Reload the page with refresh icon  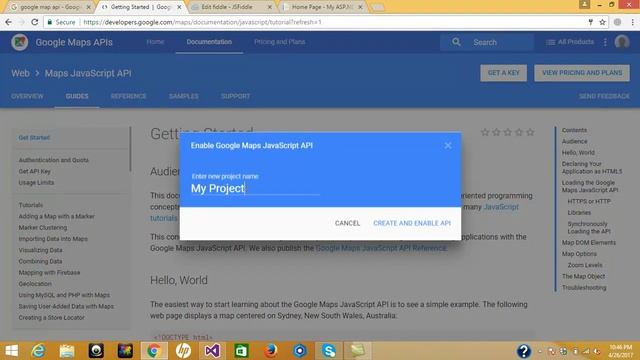tap(34, 22)
